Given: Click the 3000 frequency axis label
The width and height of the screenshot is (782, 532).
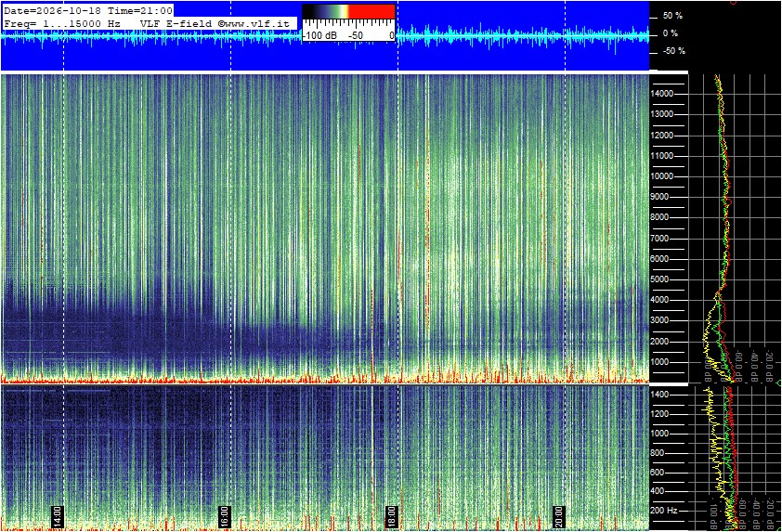Looking at the screenshot, I should [x=661, y=320].
